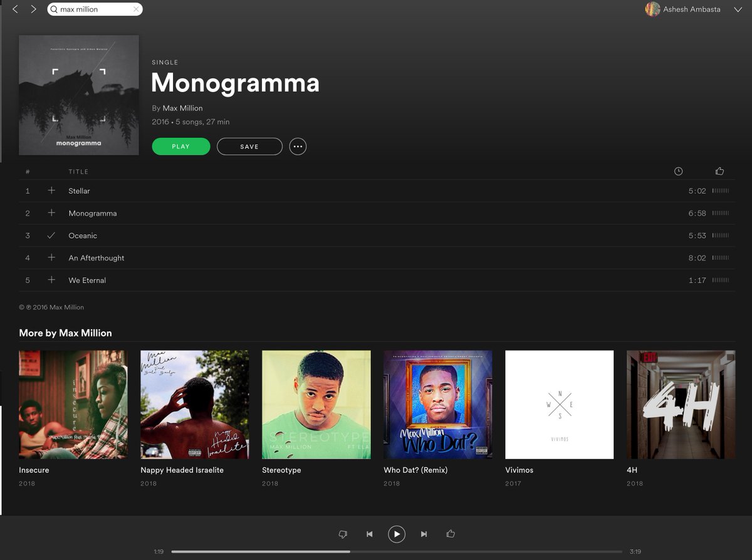This screenshot has height=560, width=752.
Task: Click the search box containing max million
Action: point(95,9)
